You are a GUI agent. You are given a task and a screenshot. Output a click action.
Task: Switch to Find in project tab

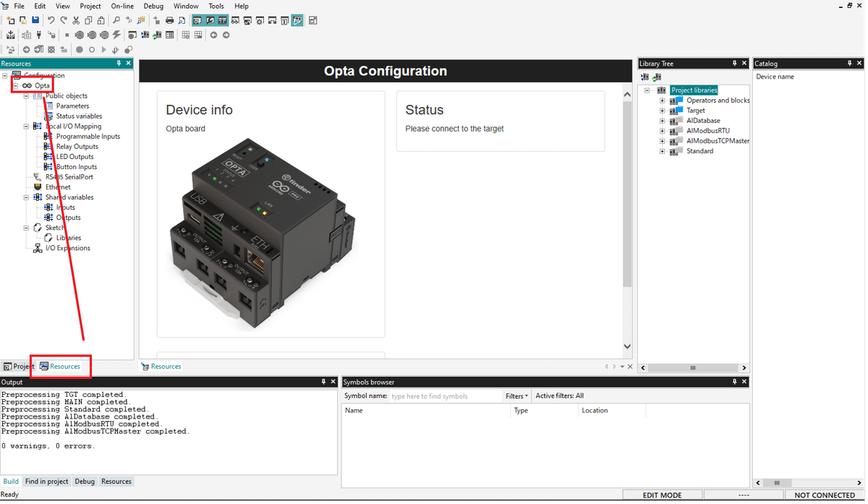click(46, 482)
